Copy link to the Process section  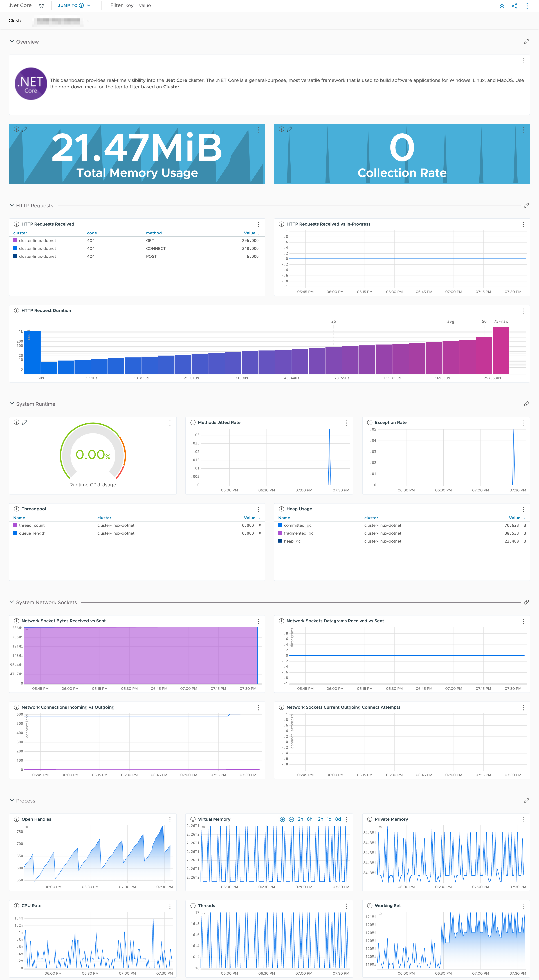[526, 800]
